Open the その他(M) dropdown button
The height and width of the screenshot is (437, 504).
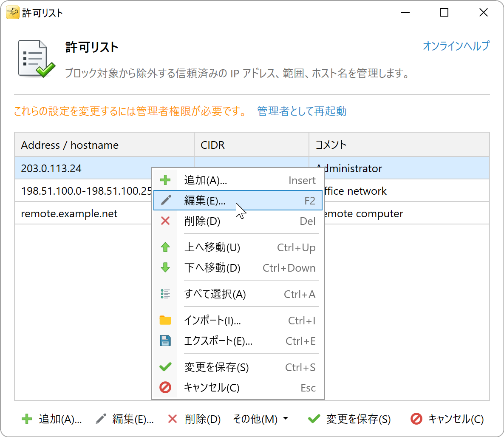tap(260, 419)
